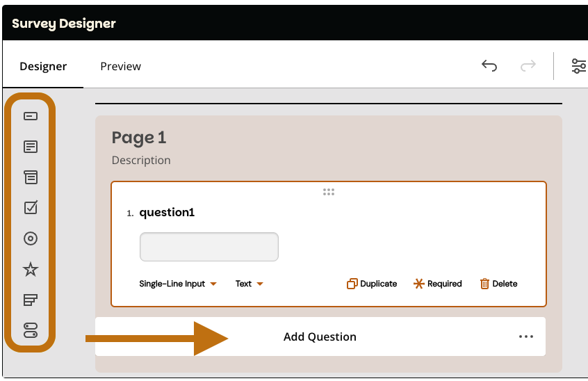Select the long text comment toolbox icon
Viewport: 588px width, 381px height.
31,147
